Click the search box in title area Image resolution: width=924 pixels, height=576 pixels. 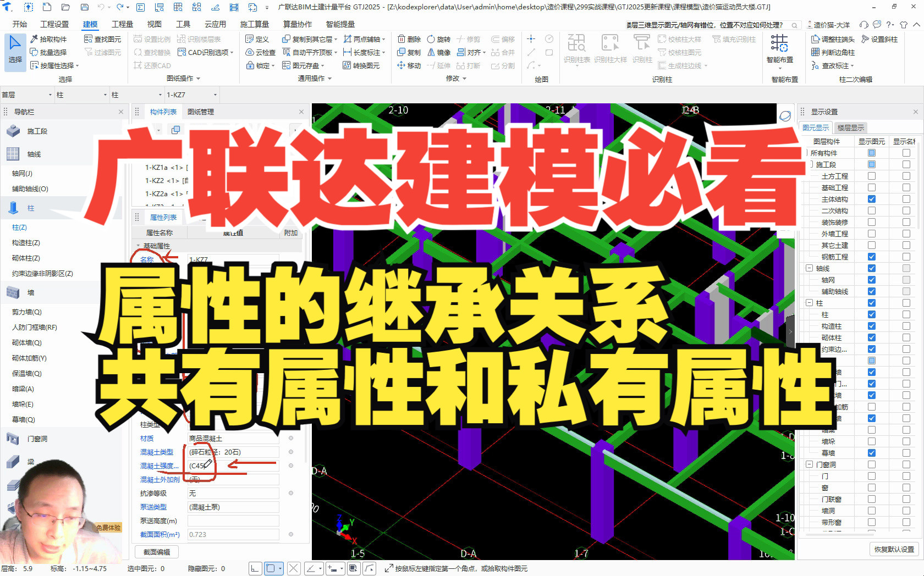click(712, 25)
